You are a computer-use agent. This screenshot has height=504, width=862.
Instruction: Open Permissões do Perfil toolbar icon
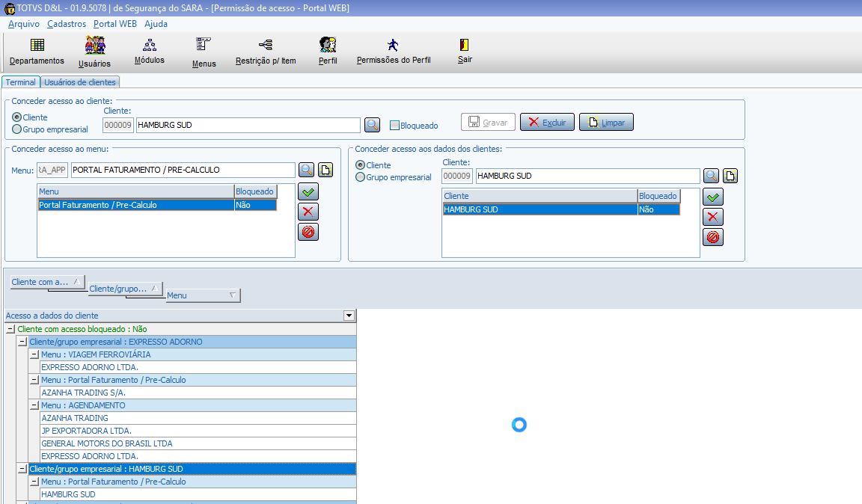coord(394,51)
